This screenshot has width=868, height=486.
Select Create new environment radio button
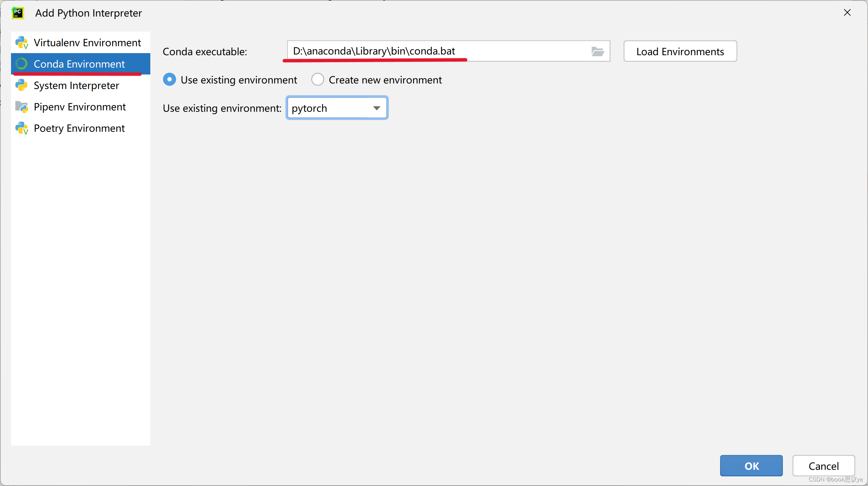(x=317, y=80)
